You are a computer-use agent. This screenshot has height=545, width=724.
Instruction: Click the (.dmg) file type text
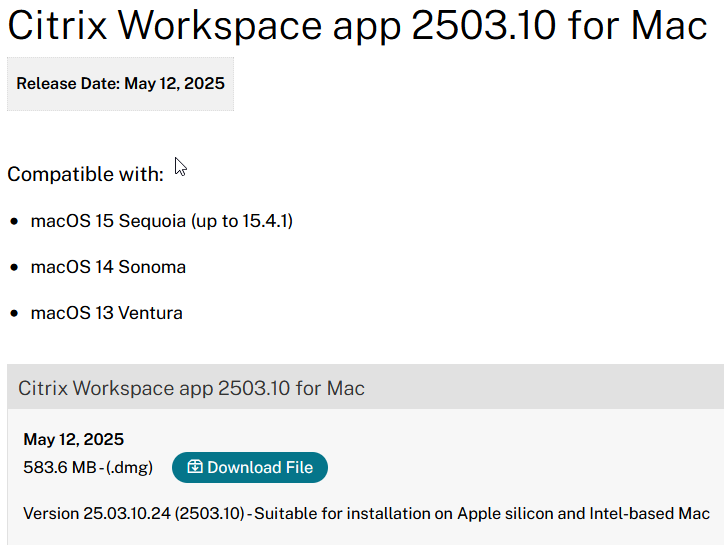click(129, 467)
